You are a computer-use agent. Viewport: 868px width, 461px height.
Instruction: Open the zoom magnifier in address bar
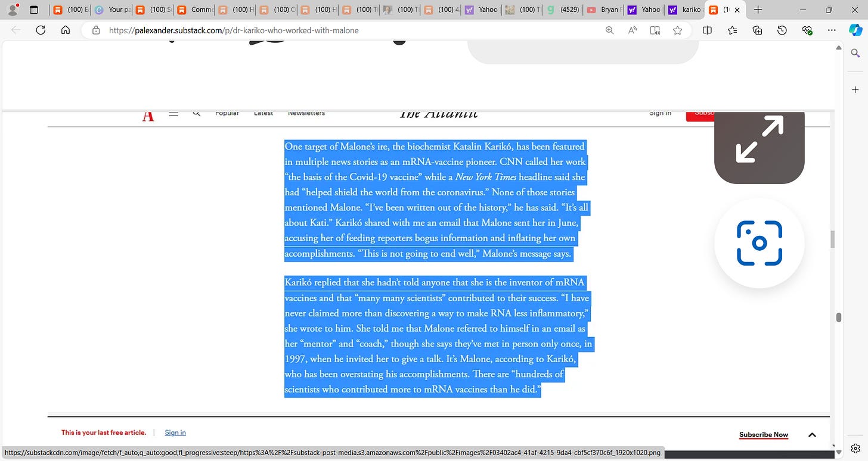point(609,30)
